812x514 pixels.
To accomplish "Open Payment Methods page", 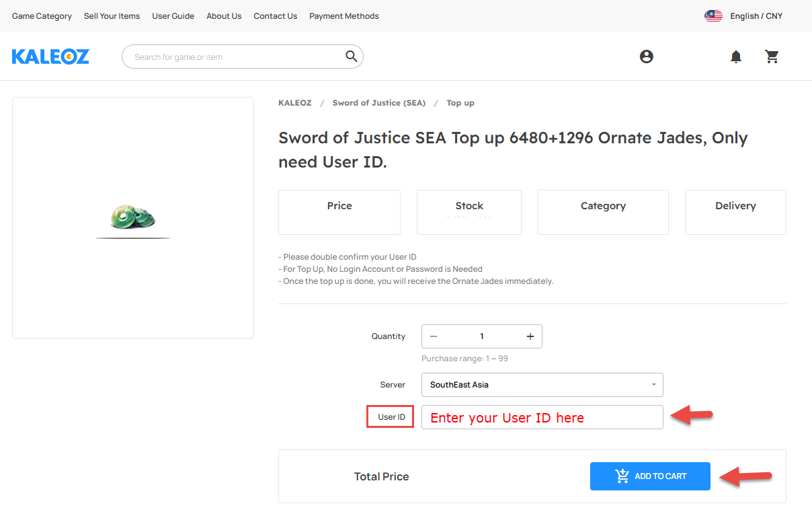I will click(x=344, y=16).
